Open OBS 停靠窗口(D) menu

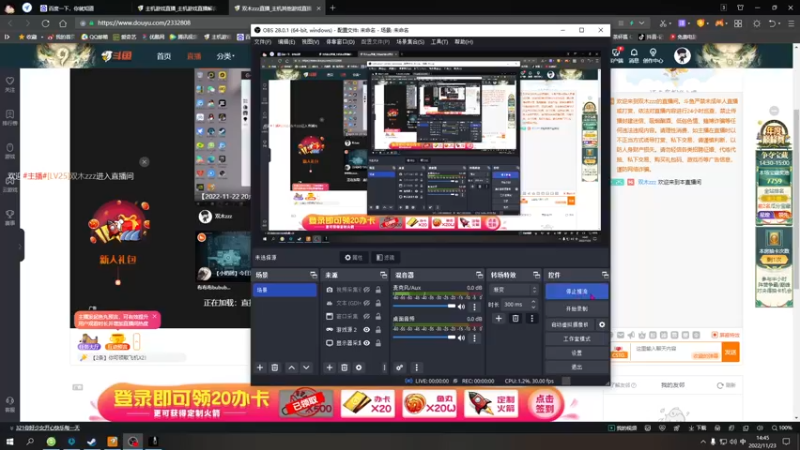click(x=340, y=42)
